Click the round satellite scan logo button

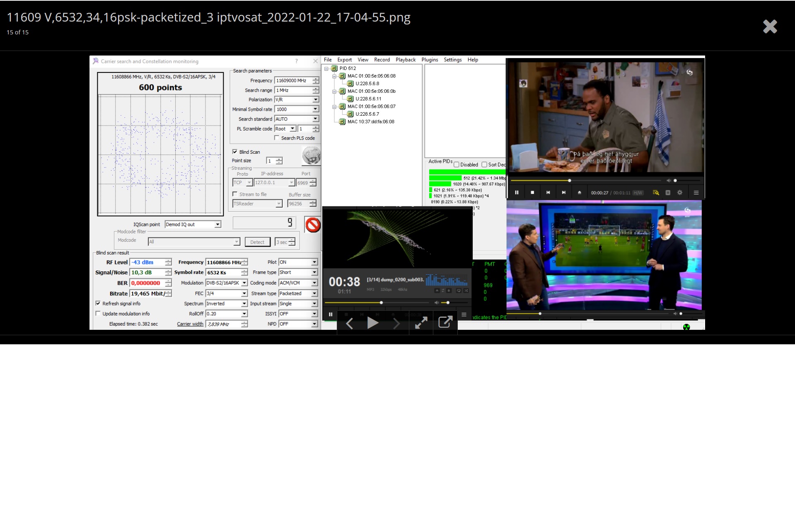pos(311,157)
